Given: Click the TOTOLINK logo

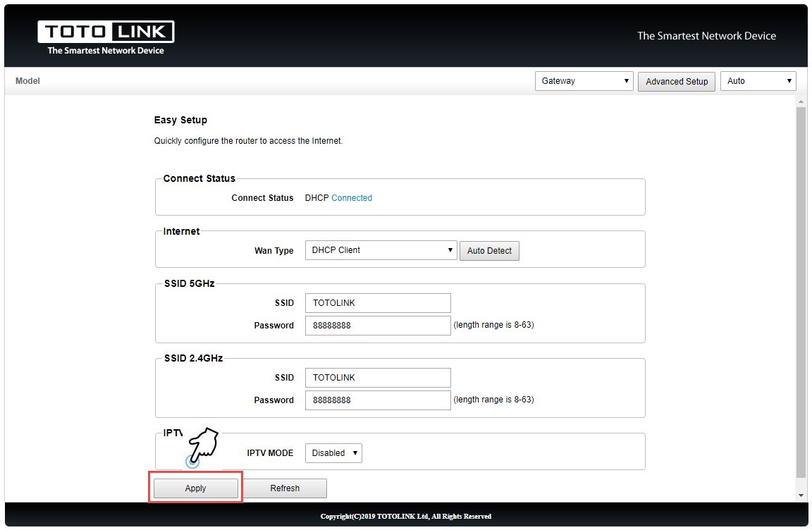Looking at the screenshot, I should (106, 37).
